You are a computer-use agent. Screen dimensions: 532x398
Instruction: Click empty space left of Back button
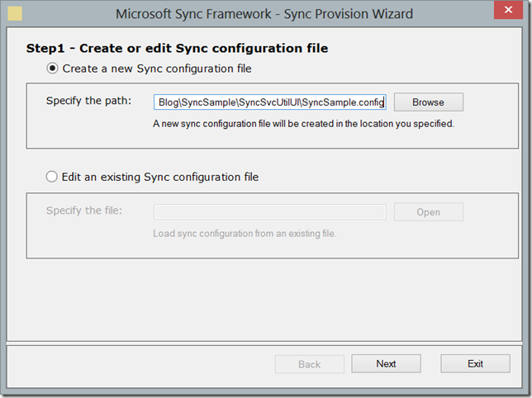140,364
